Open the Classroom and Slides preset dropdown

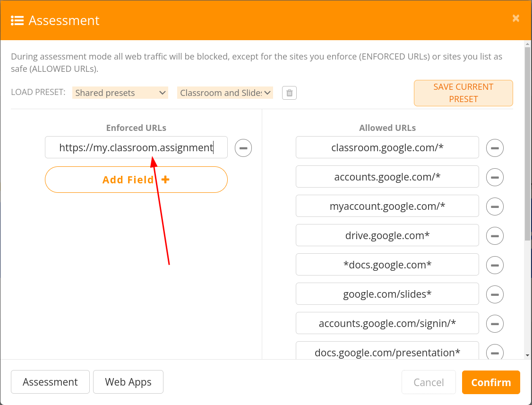[225, 93]
